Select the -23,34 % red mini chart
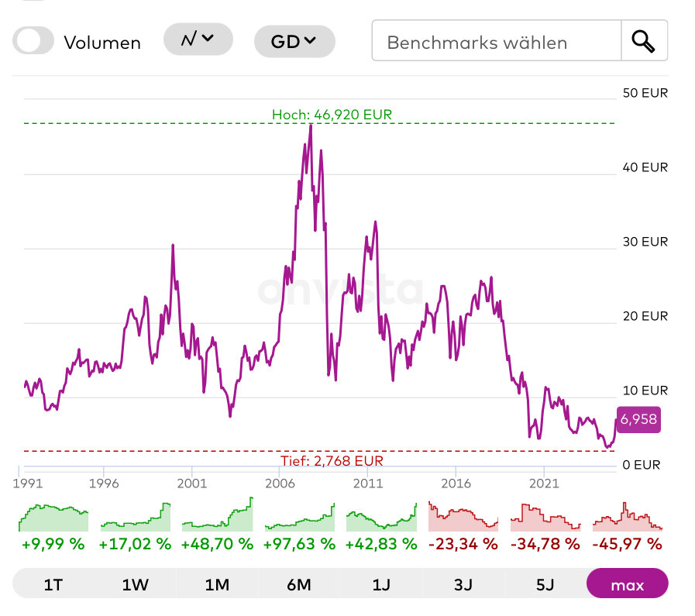 pyautogui.click(x=463, y=518)
